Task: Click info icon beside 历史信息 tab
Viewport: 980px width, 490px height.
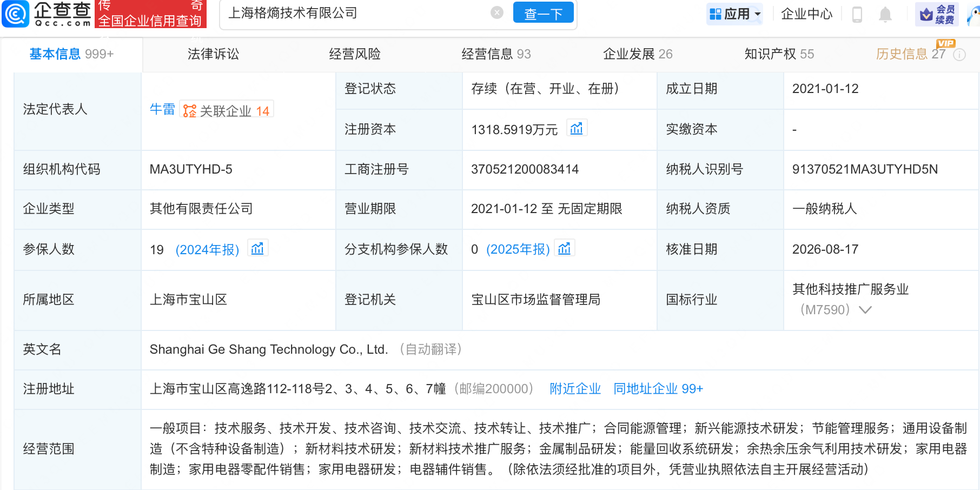Action: click(959, 55)
